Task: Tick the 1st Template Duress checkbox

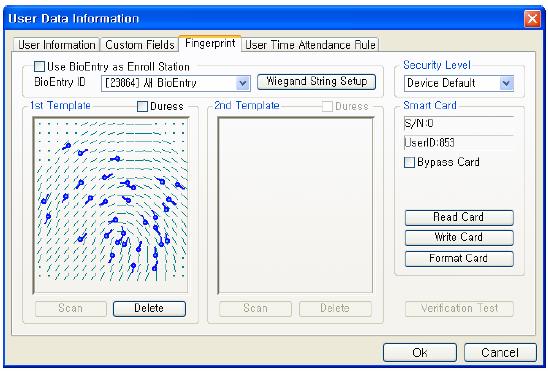Action: coord(142,106)
